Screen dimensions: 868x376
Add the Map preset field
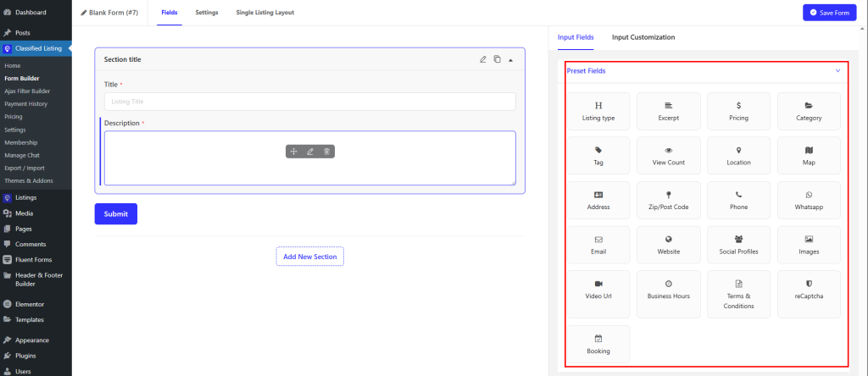click(809, 156)
